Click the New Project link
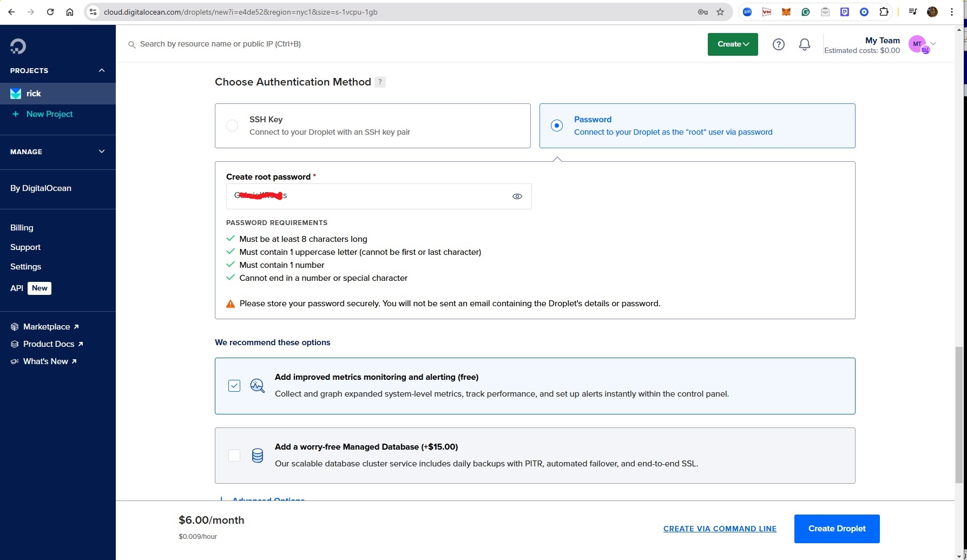This screenshot has width=967, height=560. tap(49, 114)
